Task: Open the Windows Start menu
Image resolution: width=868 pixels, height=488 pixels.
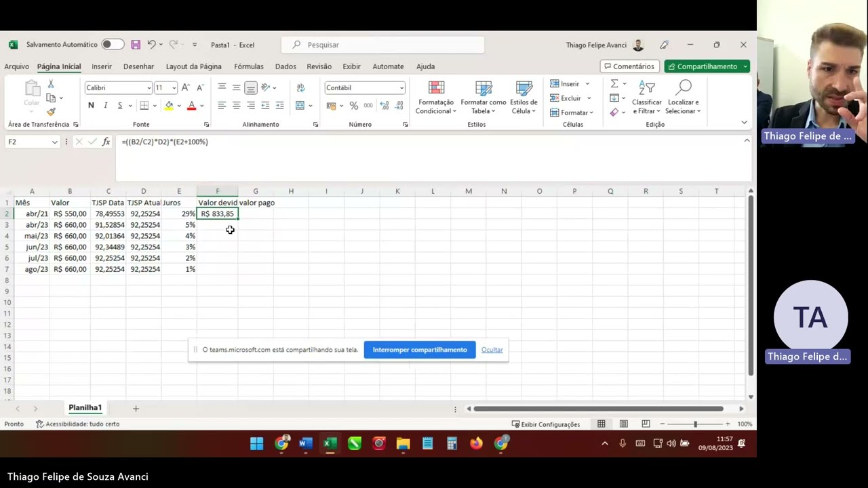Action: click(256, 444)
